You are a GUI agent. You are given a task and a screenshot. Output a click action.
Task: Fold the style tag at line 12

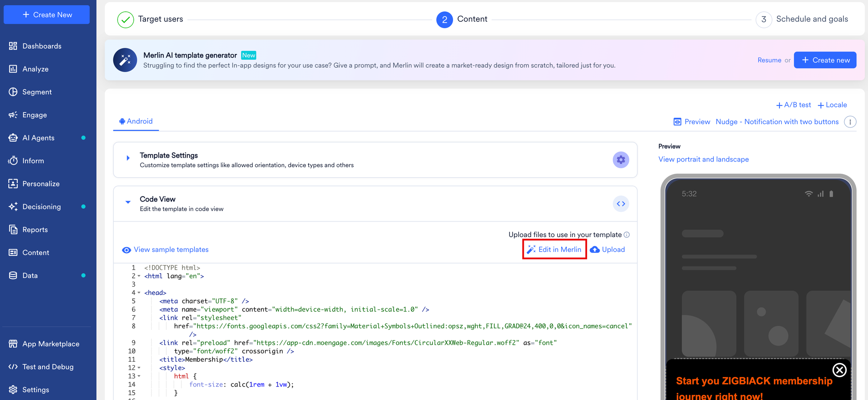(139, 368)
